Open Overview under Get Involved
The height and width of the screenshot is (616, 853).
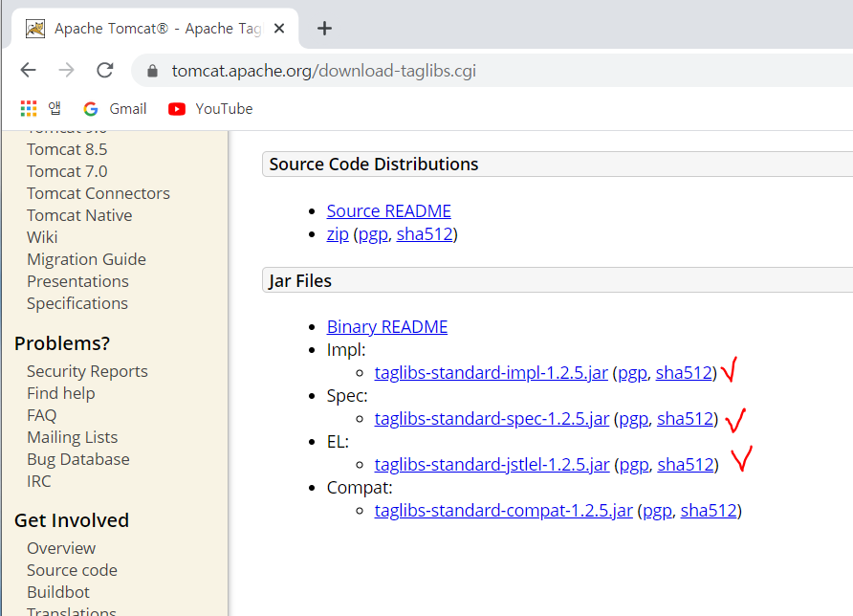[61, 548]
